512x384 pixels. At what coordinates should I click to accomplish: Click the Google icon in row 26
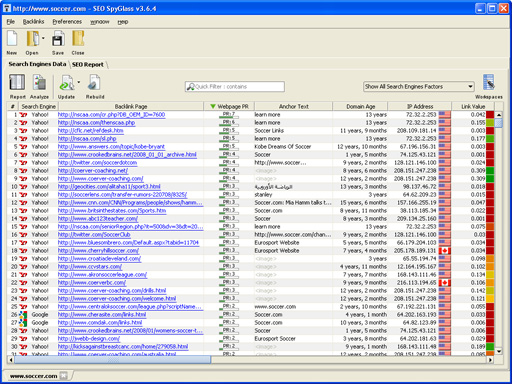[x=23, y=315]
